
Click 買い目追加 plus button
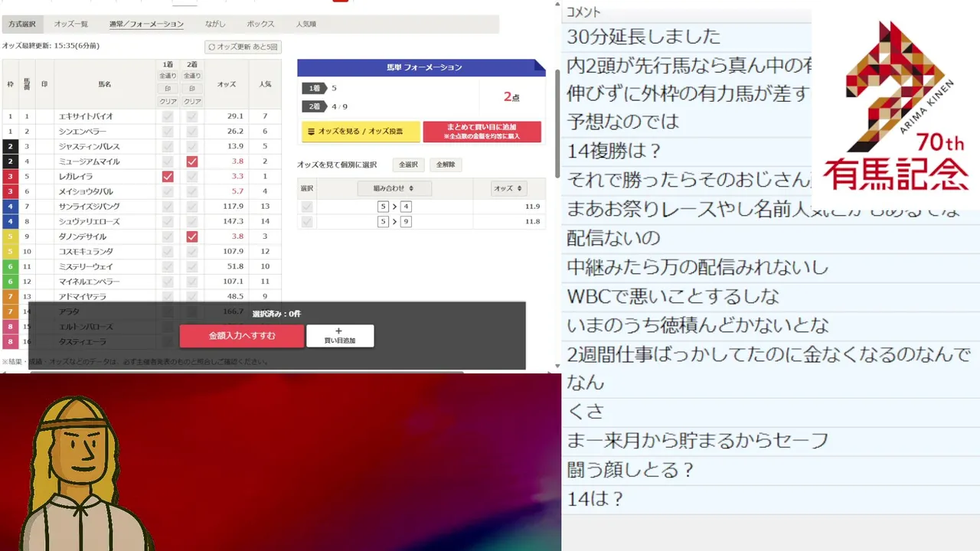tap(340, 336)
